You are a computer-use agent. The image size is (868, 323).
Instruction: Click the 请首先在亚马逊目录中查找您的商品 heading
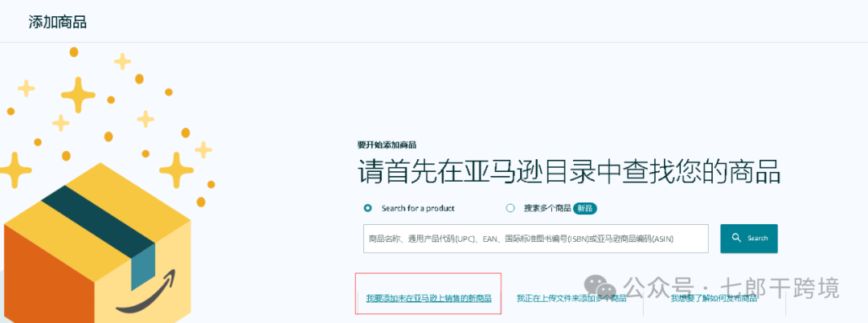(x=569, y=172)
